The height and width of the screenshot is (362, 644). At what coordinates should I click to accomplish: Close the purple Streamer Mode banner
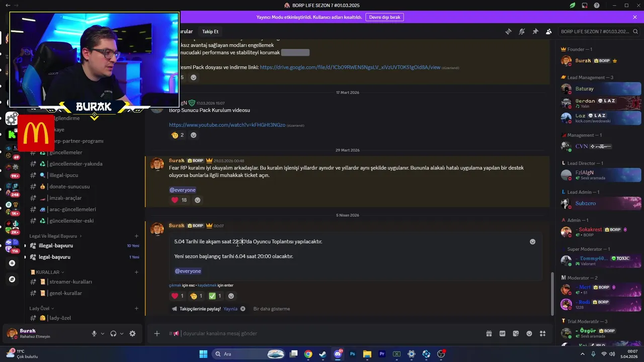(635, 17)
